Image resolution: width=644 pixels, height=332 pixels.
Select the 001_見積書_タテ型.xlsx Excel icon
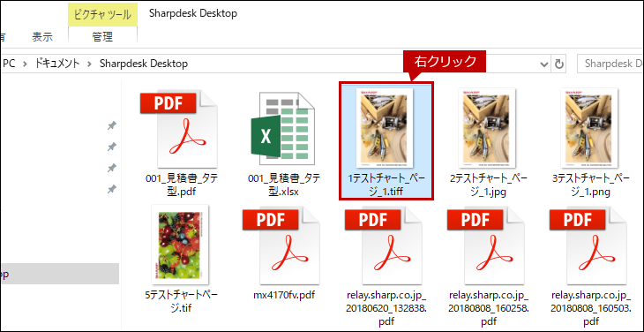(x=283, y=130)
